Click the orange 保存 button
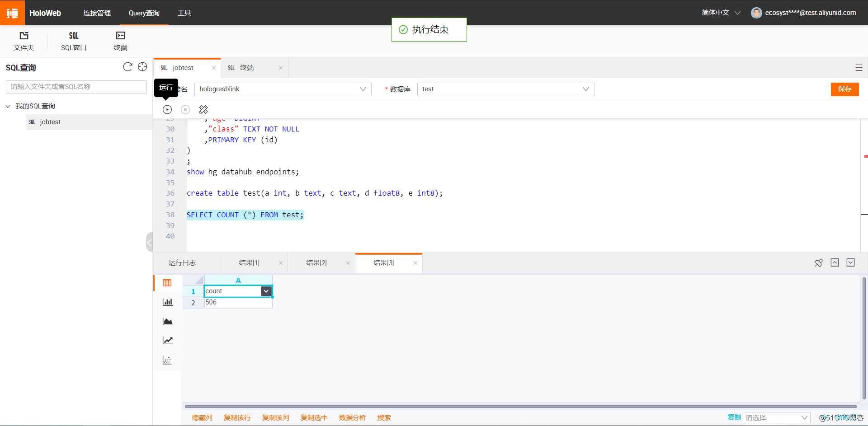This screenshot has width=868, height=426. point(844,89)
